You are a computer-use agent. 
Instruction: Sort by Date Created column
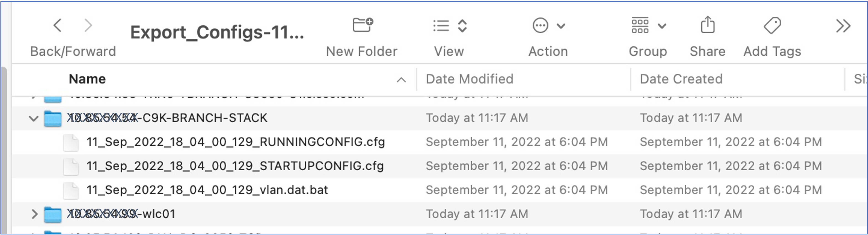pyautogui.click(x=681, y=79)
